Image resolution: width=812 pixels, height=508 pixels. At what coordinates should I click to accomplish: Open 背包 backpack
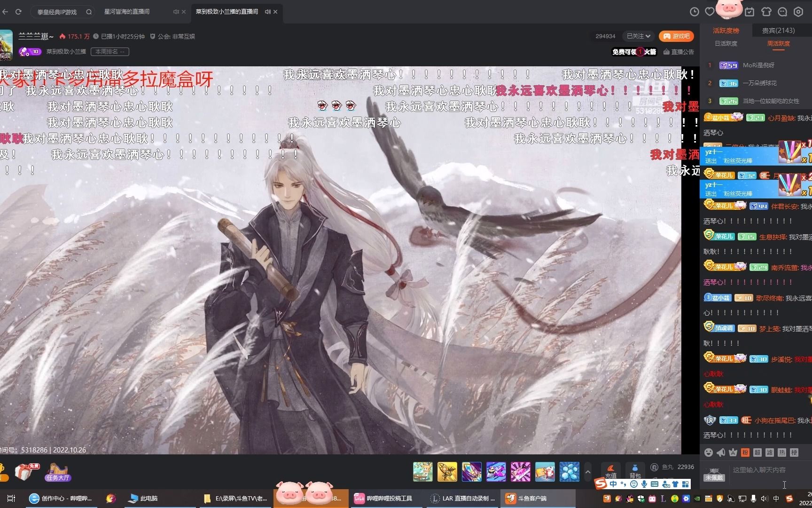click(635, 471)
